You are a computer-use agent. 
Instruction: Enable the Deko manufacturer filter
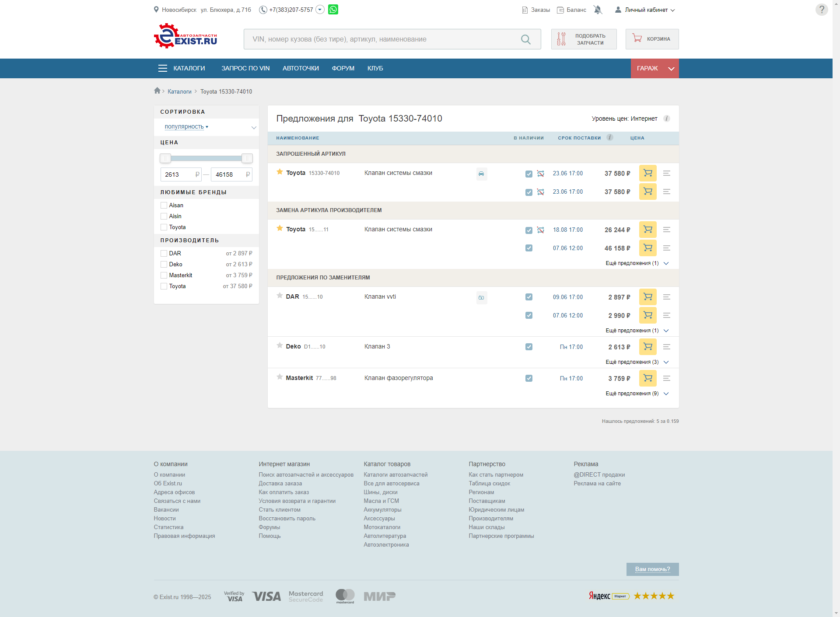[x=164, y=264]
